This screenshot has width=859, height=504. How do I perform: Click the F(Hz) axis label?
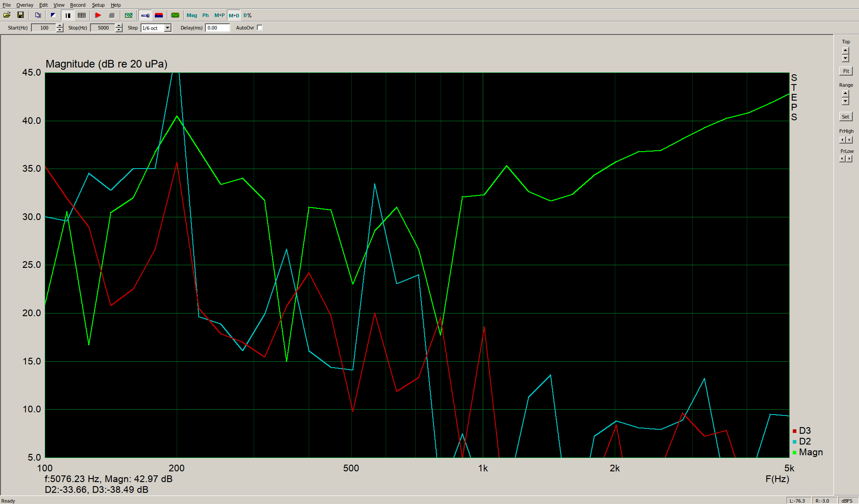coord(777,479)
